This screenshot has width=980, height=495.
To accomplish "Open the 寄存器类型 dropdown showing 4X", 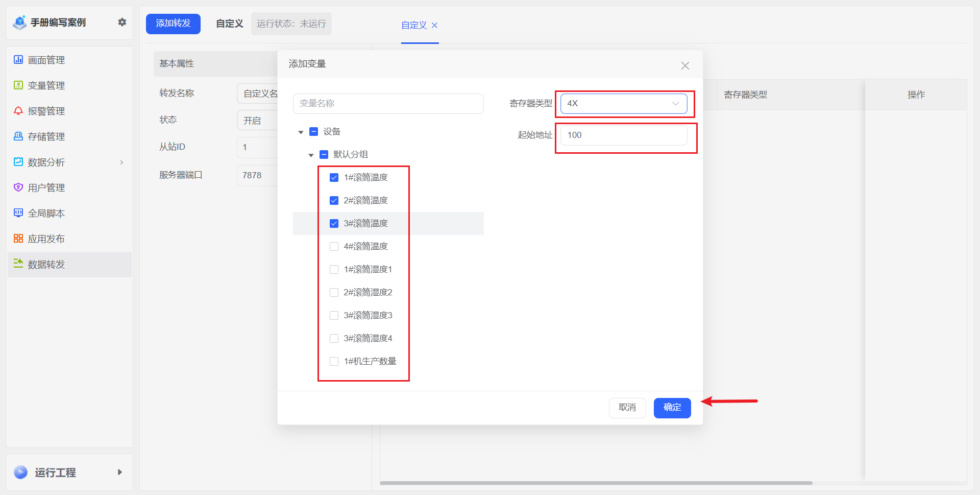I will coord(623,104).
